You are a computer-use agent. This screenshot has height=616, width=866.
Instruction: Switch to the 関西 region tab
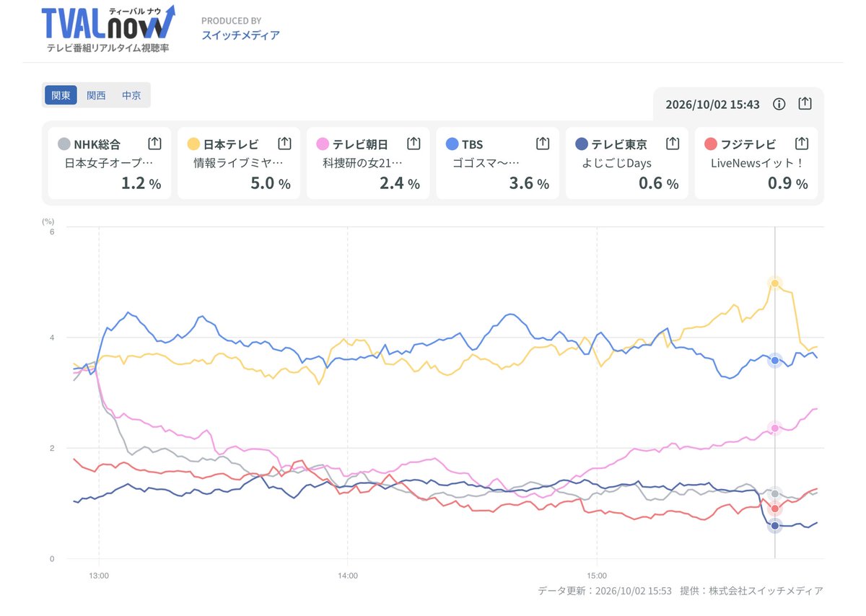pyautogui.click(x=96, y=95)
